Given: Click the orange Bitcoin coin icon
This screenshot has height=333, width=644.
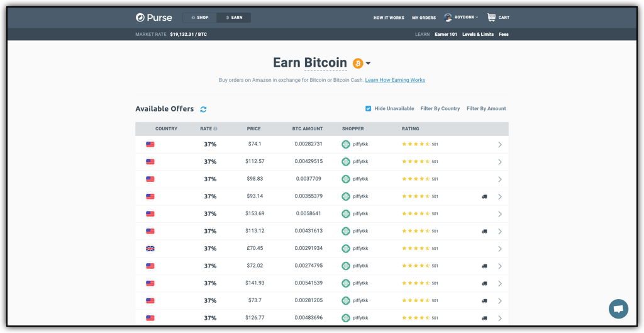Looking at the screenshot, I should [x=358, y=64].
